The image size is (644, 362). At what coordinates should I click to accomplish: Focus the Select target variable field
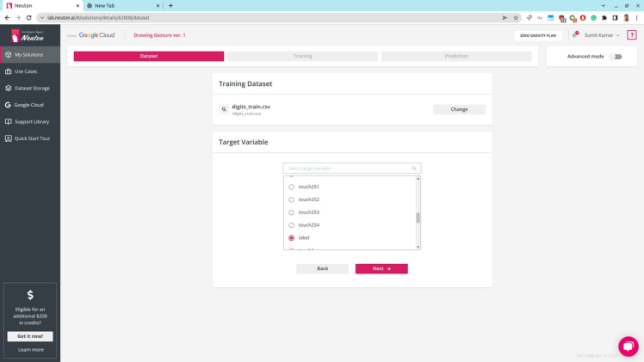tap(352, 169)
